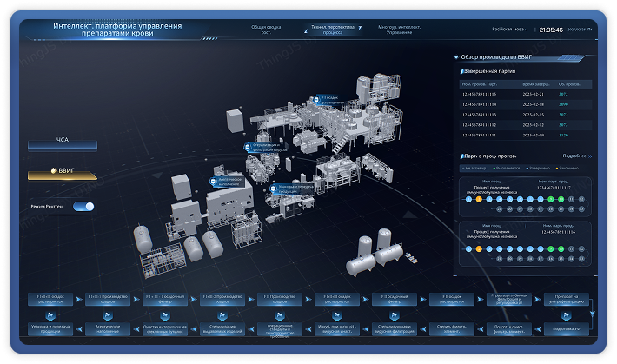The image size is (617, 364).
Task: Open the Общая сводка сост. tab
Action: (x=266, y=30)
